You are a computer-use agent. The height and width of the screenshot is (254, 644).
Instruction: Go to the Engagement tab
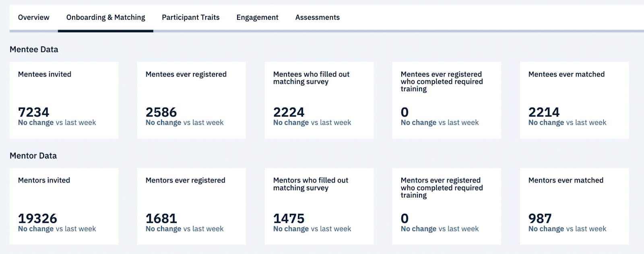point(257,17)
